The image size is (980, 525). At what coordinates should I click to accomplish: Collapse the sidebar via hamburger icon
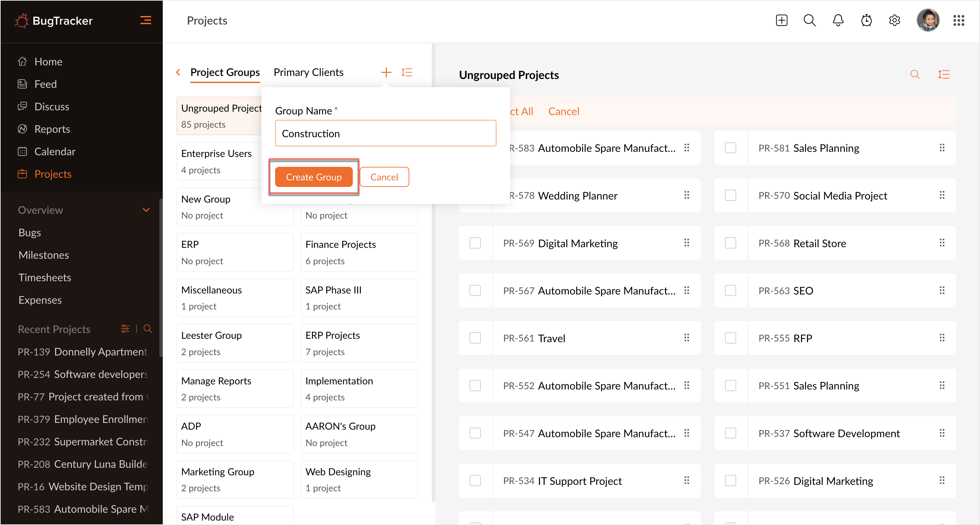point(146,20)
